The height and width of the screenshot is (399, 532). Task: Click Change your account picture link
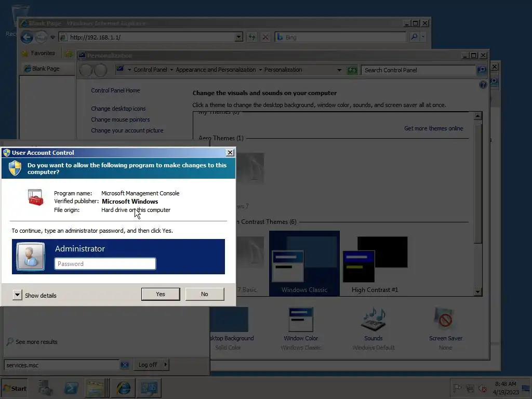127,130
